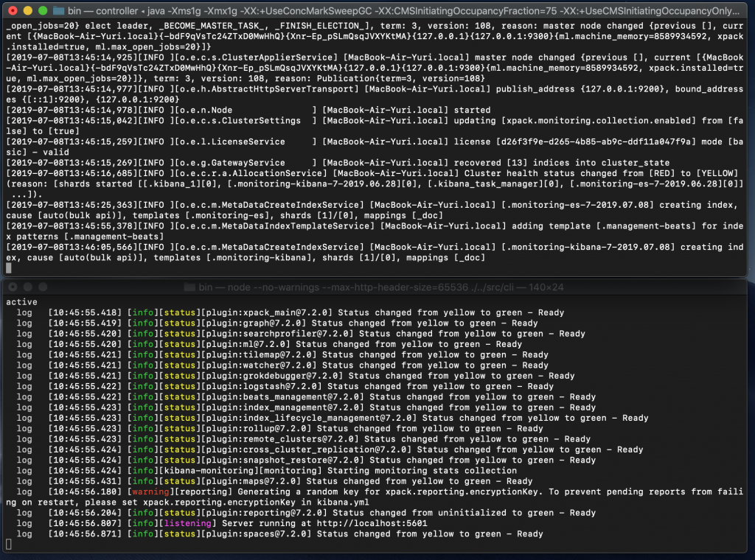Click 'o.e.c.s.ClusterSettings' logger name
The image size is (755, 560).
pyautogui.click(x=240, y=121)
